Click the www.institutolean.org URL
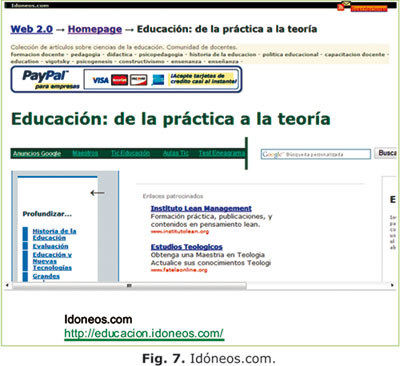The width and height of the screenshot is (400, 366). [x=180, y=231]
